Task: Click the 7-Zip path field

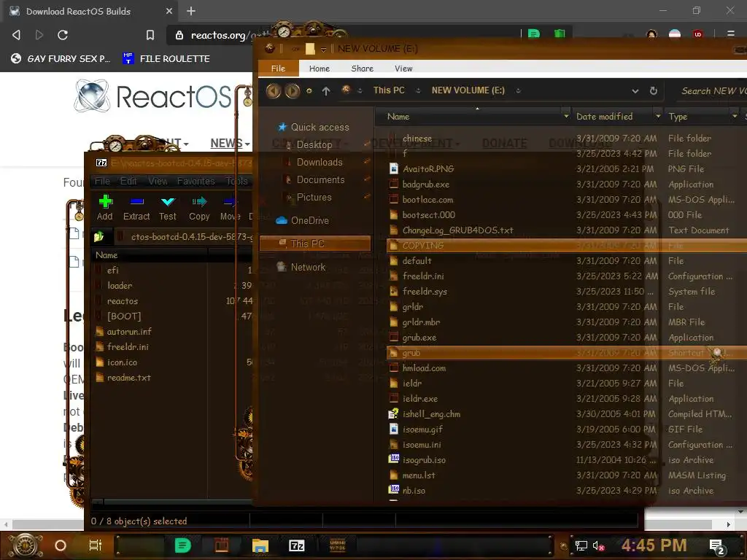Action: pos(183,237)
